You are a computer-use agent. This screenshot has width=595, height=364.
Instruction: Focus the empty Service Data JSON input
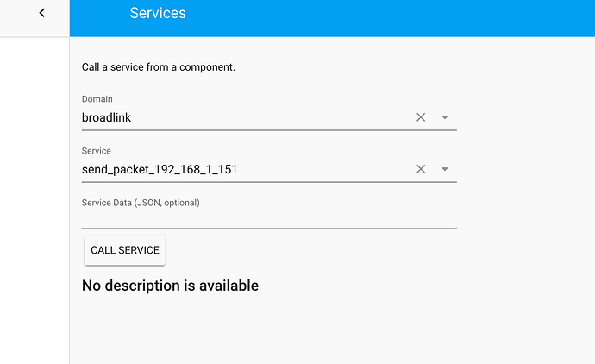click(269, 218)
